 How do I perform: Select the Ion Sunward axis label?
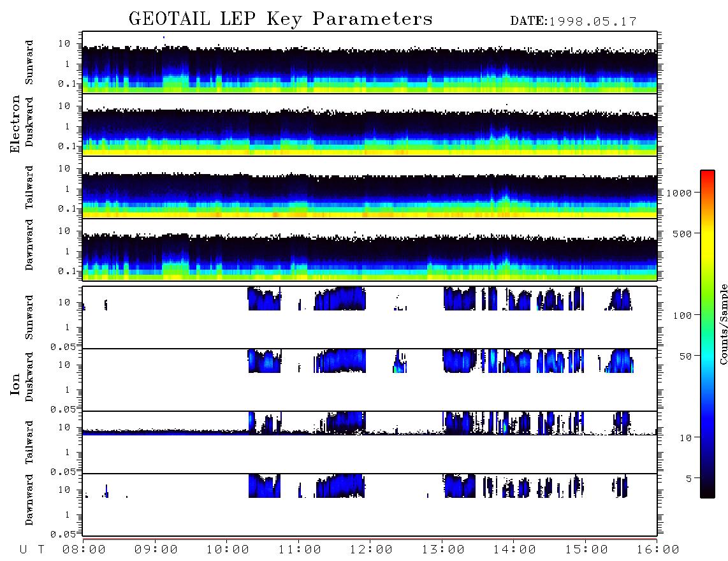[x=29, y=317]
